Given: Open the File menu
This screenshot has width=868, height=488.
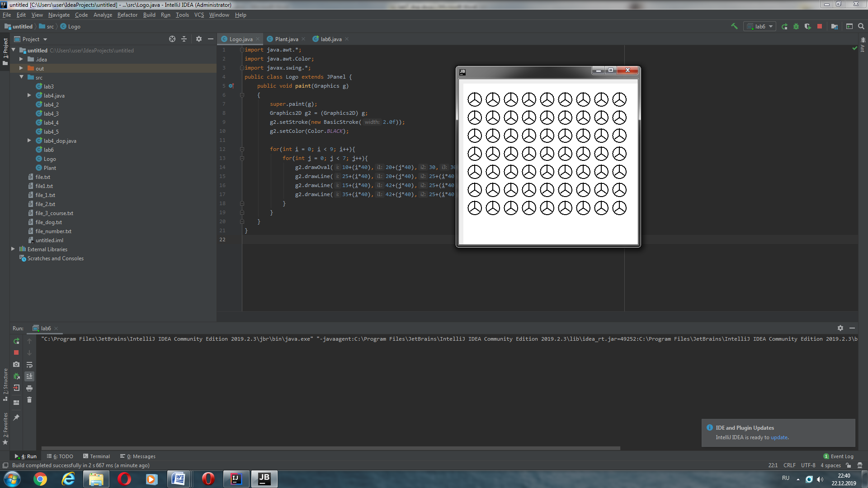Looking at the screenshot, I should tap(7, 15).
